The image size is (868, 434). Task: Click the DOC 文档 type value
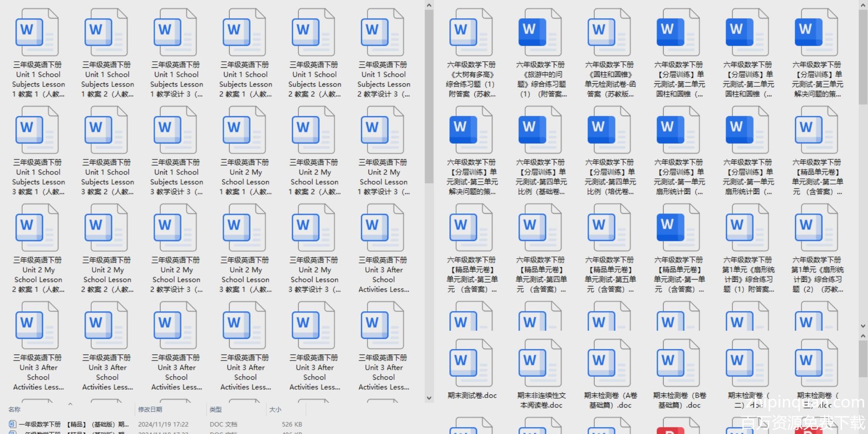[x=224, y=424]
